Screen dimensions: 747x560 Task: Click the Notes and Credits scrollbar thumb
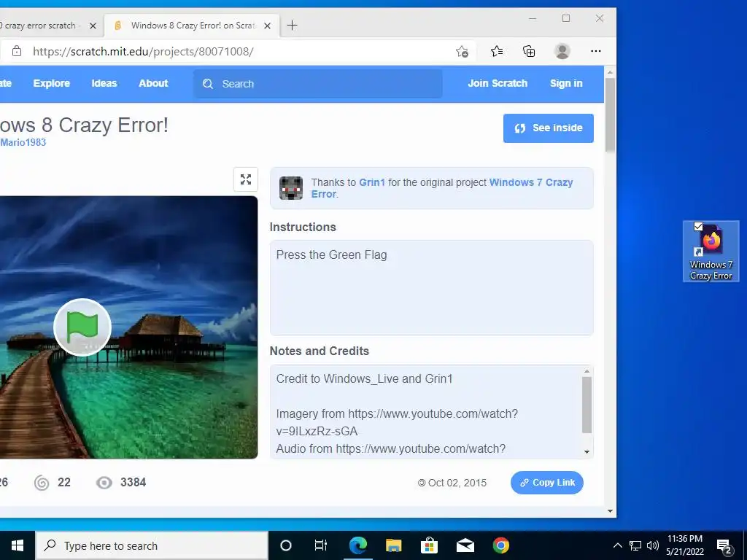click(587, 405)
